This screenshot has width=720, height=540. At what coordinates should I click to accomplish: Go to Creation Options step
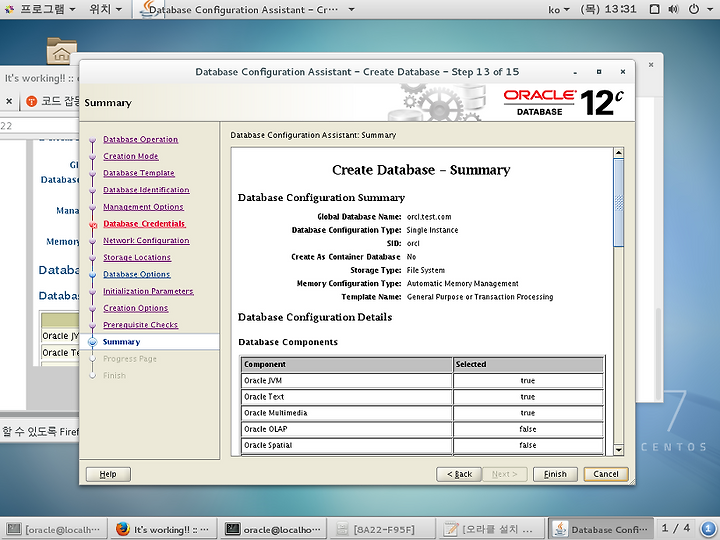coord(135,308)
